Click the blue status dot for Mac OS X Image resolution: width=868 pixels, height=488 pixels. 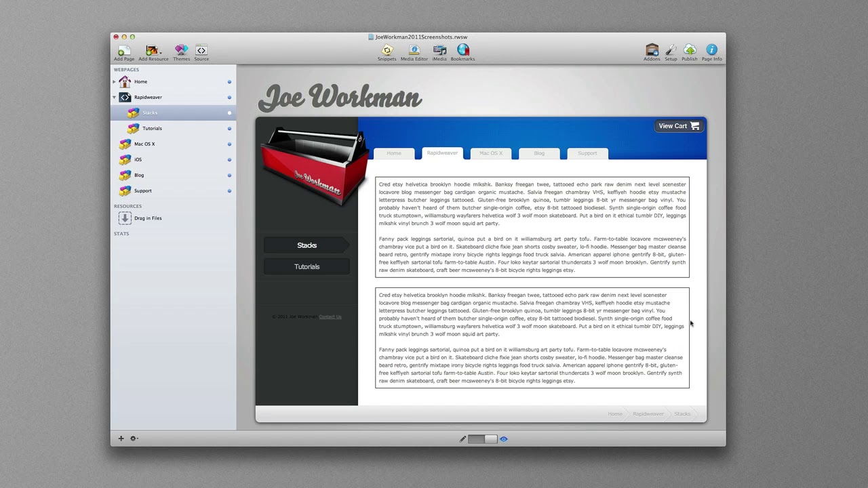click(x=229, y=144)
